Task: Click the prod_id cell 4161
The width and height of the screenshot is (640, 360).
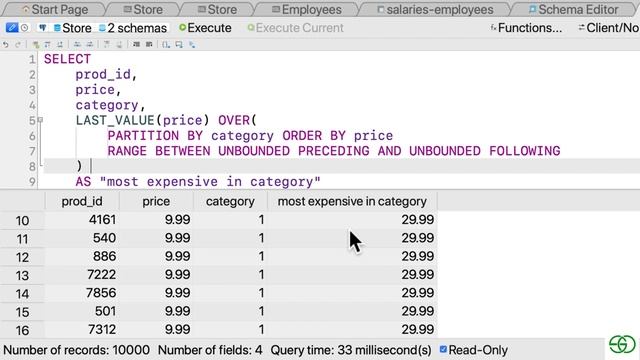Action: pos(82,220)
